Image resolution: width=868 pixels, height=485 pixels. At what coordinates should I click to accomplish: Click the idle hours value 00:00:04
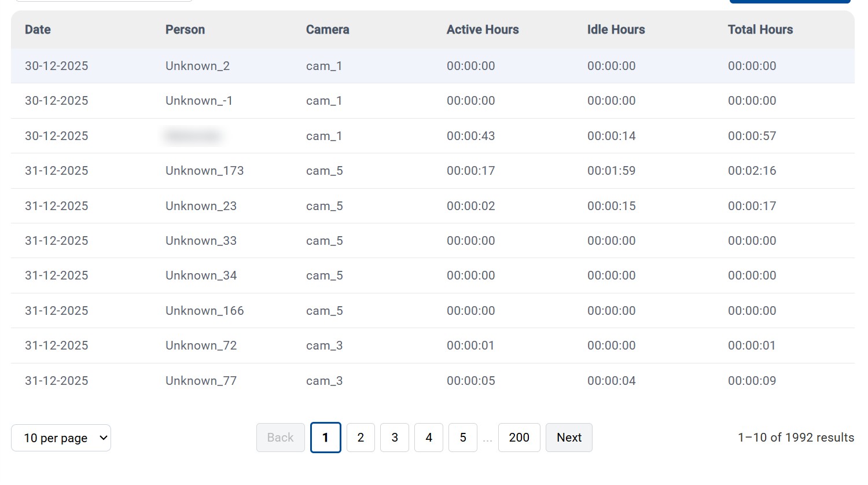tap(612, 381)
